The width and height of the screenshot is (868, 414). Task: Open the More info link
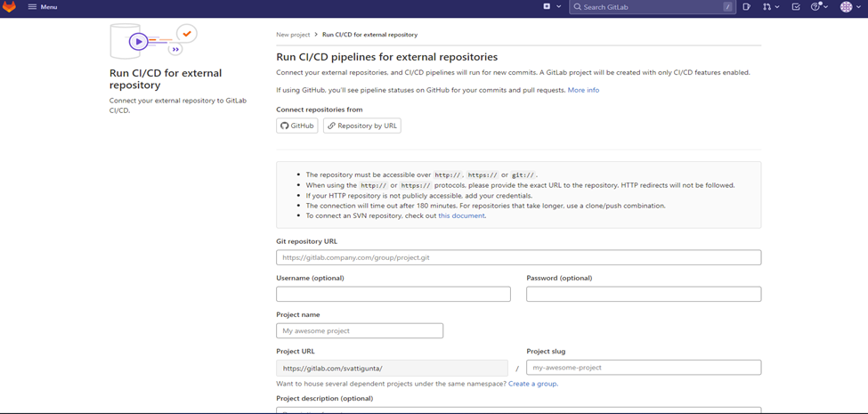click(583, 90)
